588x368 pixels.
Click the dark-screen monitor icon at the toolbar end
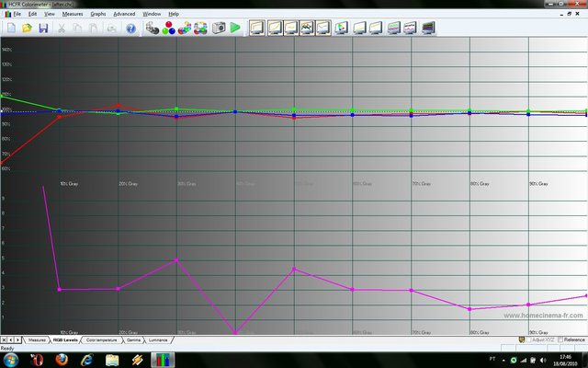click(x=428, y=28)
